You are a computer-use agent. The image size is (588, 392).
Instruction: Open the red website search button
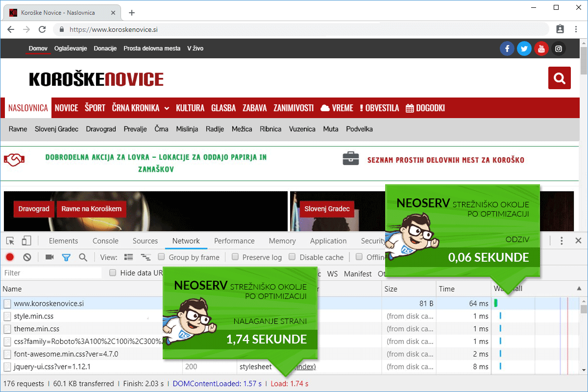[x=560, y=78]
